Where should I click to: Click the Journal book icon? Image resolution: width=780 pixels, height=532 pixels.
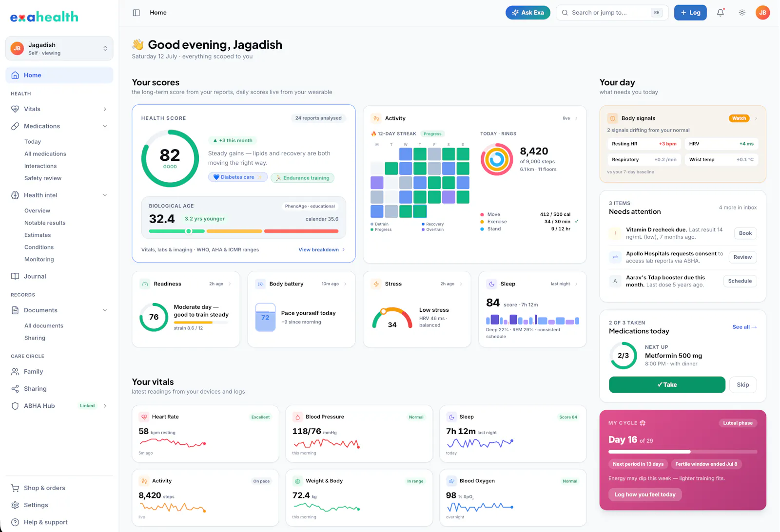pos(15,276)
